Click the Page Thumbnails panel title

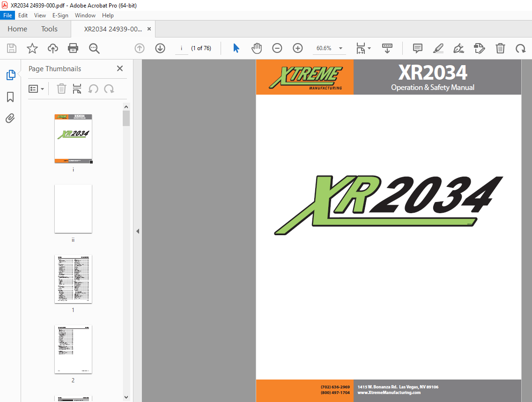[55, 68]
